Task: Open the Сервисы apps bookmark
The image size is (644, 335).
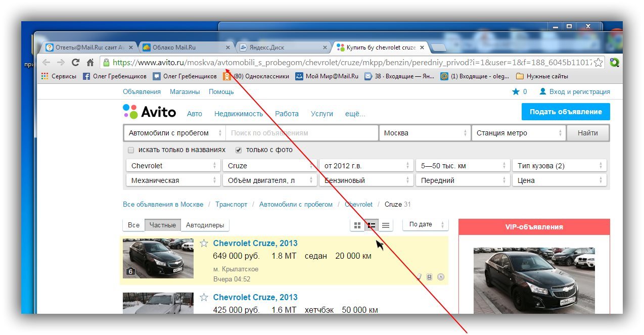Action: tap(59, 76)
